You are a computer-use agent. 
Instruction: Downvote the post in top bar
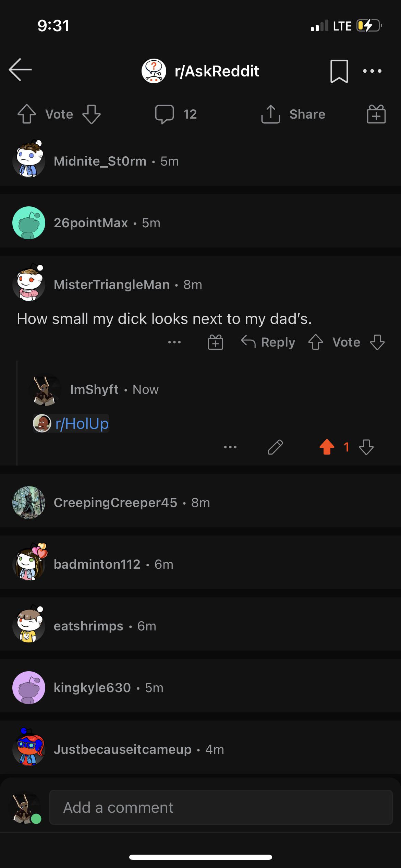[92, 114]
